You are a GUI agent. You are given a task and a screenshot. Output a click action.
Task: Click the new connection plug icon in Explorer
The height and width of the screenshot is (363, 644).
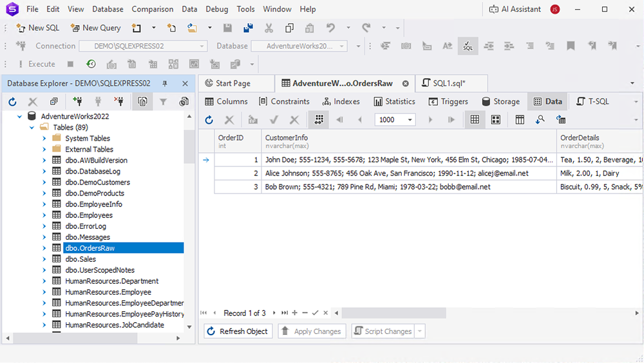(77, 102)
